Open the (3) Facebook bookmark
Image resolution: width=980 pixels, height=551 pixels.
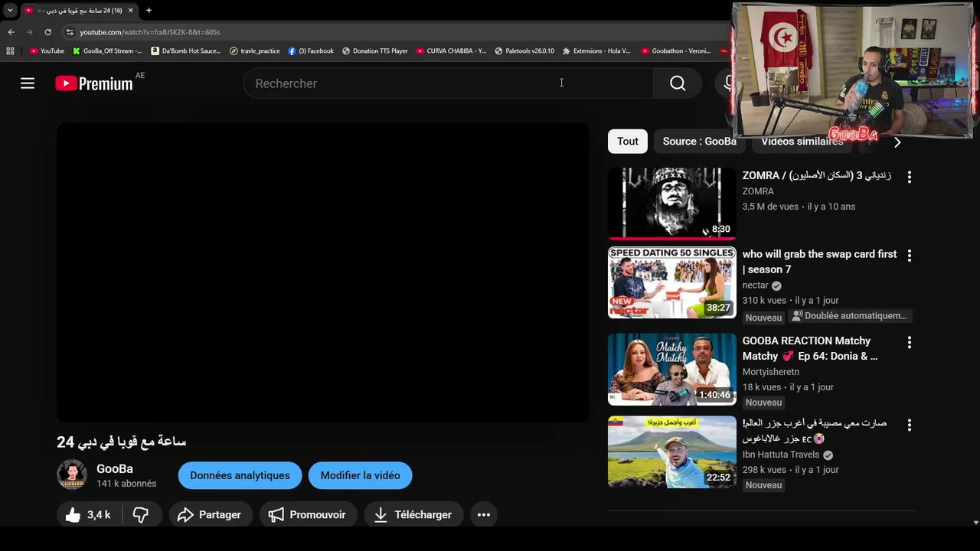pos(311,51)
